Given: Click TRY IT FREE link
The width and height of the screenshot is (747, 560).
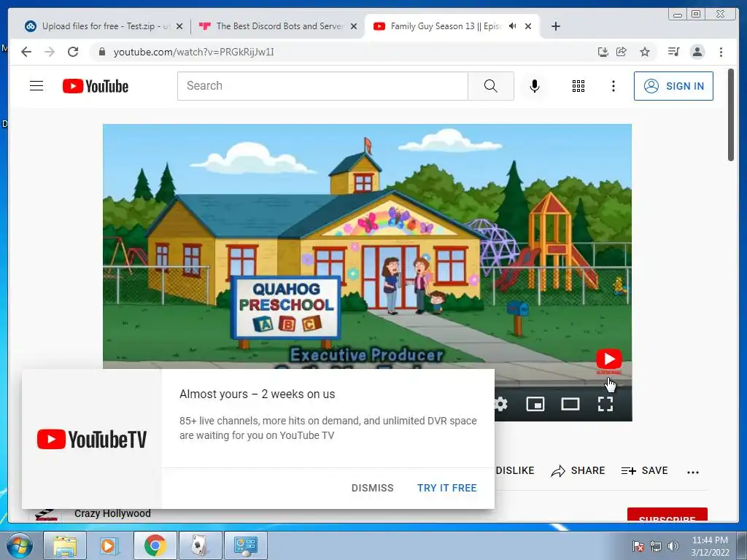Looking at the screenshot, I should click(x=447, y=488).
